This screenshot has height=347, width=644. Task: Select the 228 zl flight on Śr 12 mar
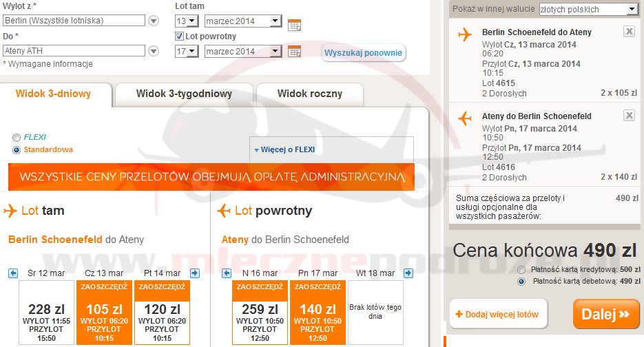[x=47, y=312]
